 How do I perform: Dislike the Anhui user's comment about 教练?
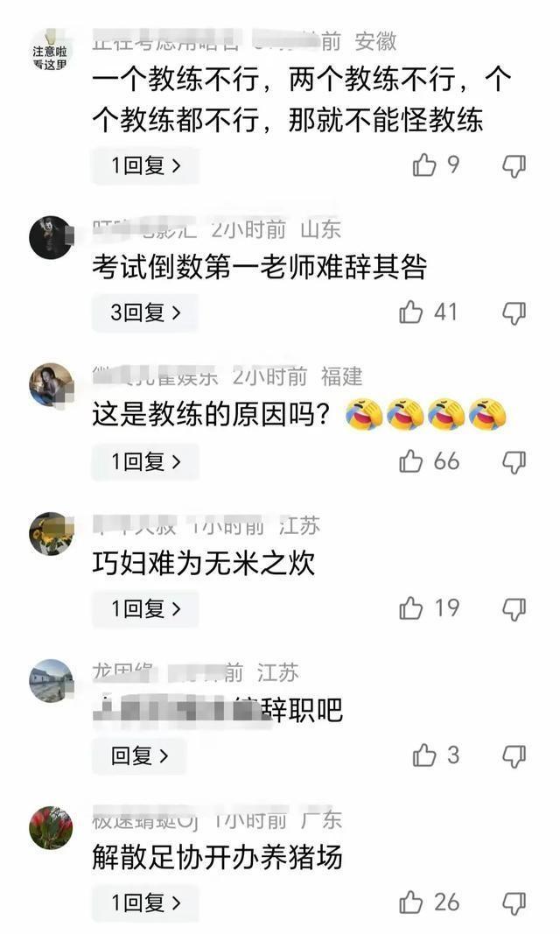click(x=514, y=166)
